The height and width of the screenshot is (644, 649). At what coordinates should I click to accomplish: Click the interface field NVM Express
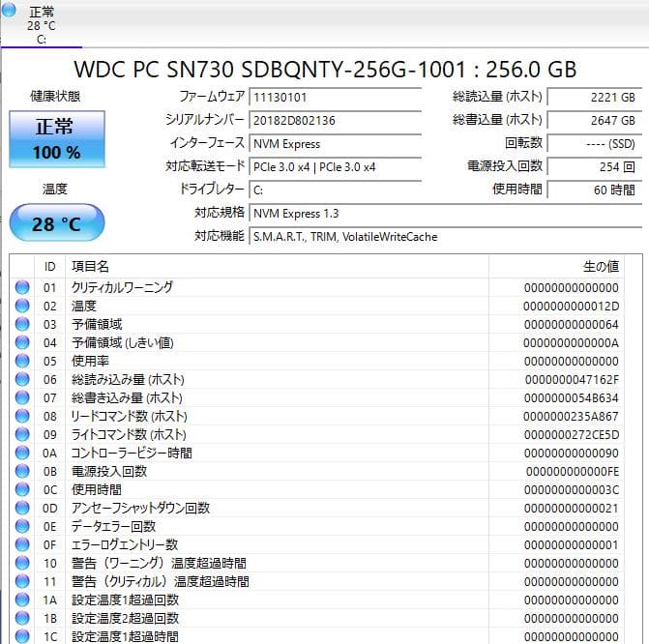tap(335, 144)
